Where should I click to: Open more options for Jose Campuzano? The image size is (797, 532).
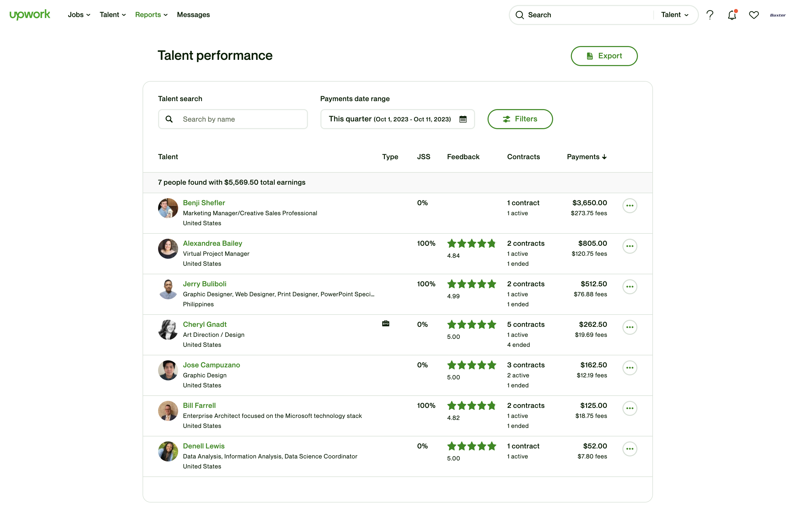point(630,368)
